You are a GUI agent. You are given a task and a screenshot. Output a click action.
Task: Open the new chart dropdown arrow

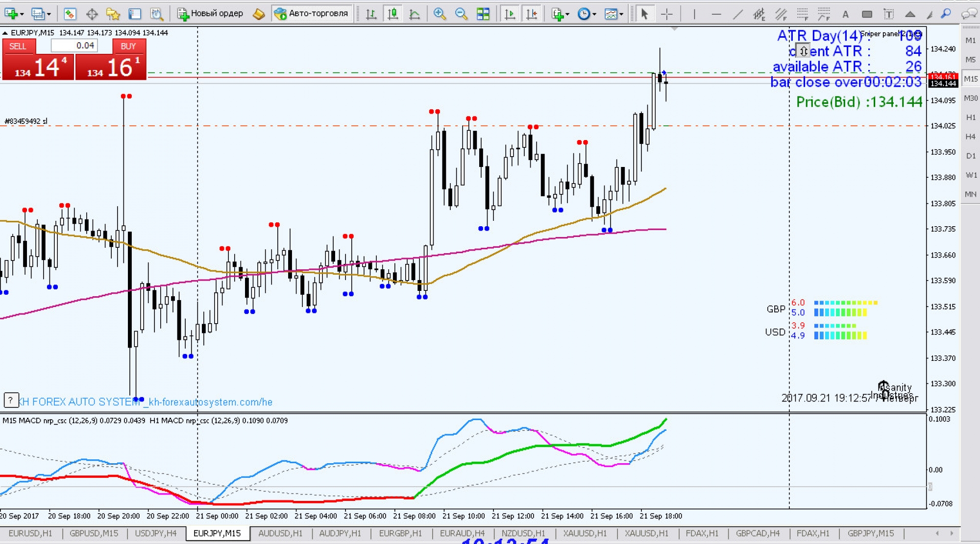click(22, 14)
